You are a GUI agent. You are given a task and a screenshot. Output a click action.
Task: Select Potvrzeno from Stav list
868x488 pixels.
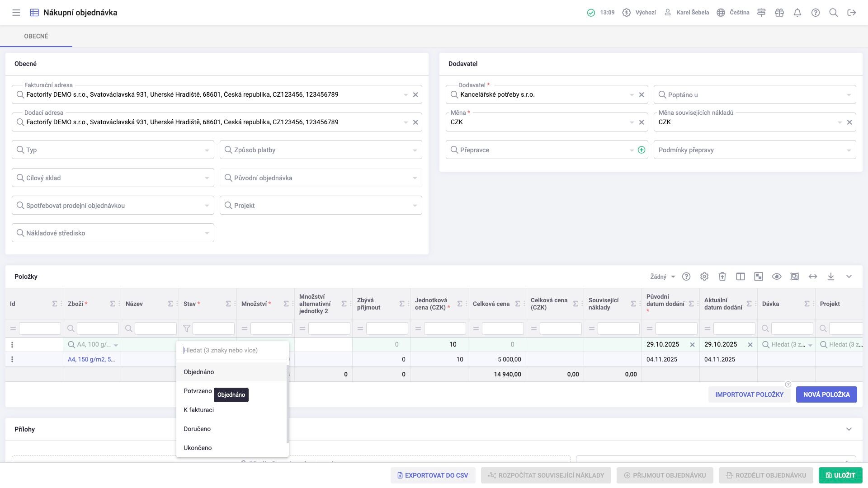coord(198,391)
